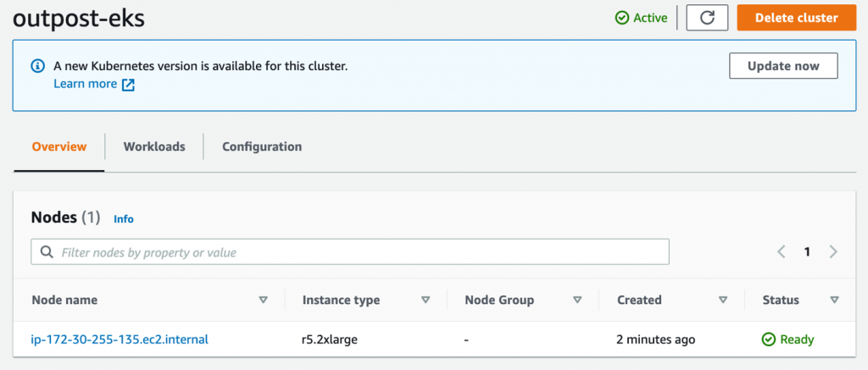
Task: Open the Learn more link
Action: click(86, 84)
